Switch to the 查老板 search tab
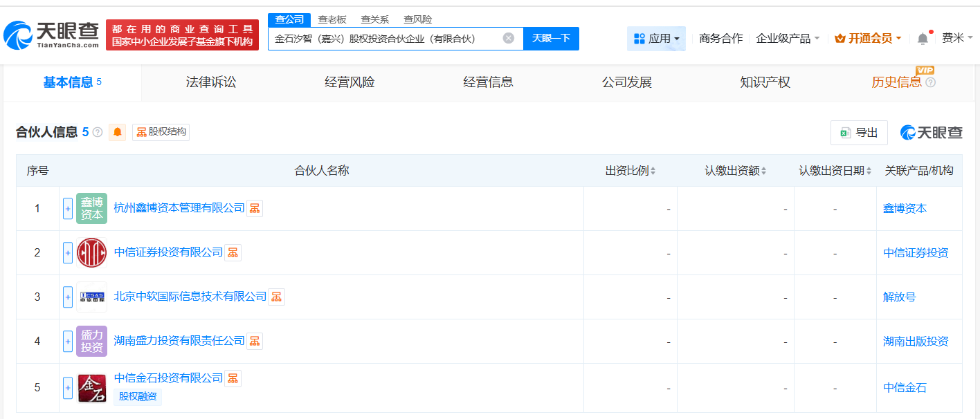Screen dimensions: 980x419 pos(332,19)
